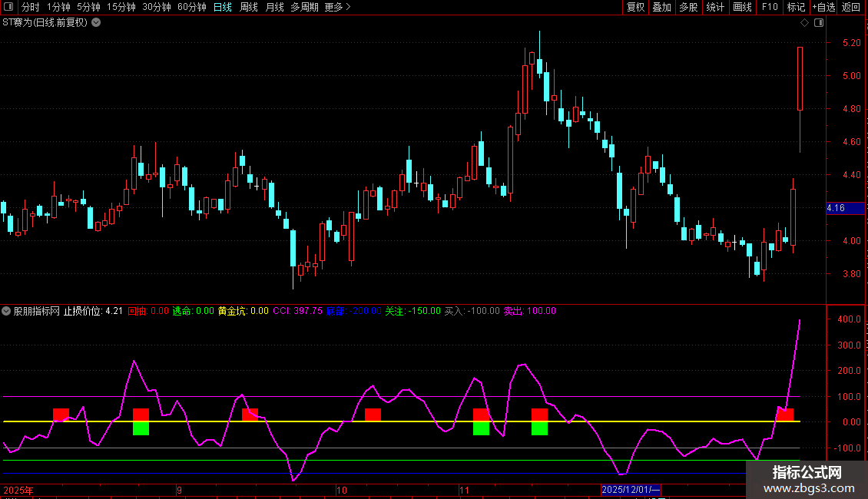
Task: Open the 复权 price adjustment option
Action: tap(635, 8)
